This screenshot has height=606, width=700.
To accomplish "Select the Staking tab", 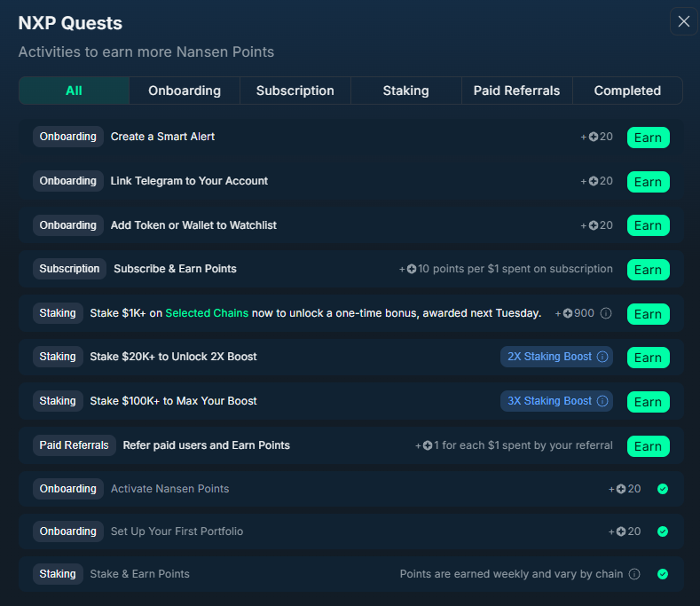I will [405, 91].
